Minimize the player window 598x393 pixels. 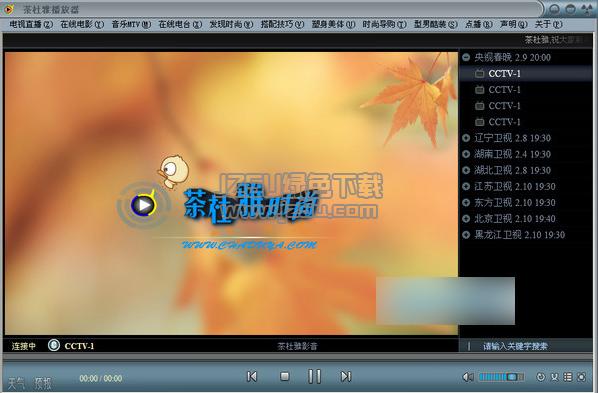[555, 9]
